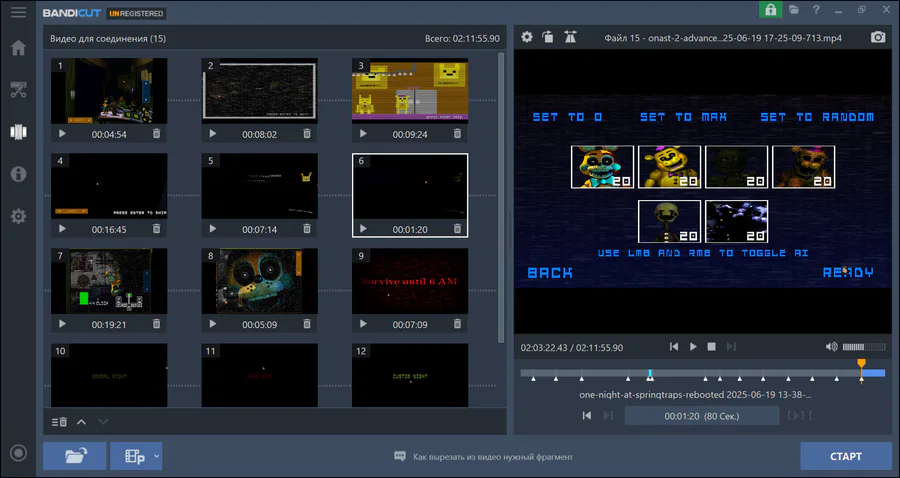
Task: Play clip 7 with duration 00:19:21
Action: [63, 324]
